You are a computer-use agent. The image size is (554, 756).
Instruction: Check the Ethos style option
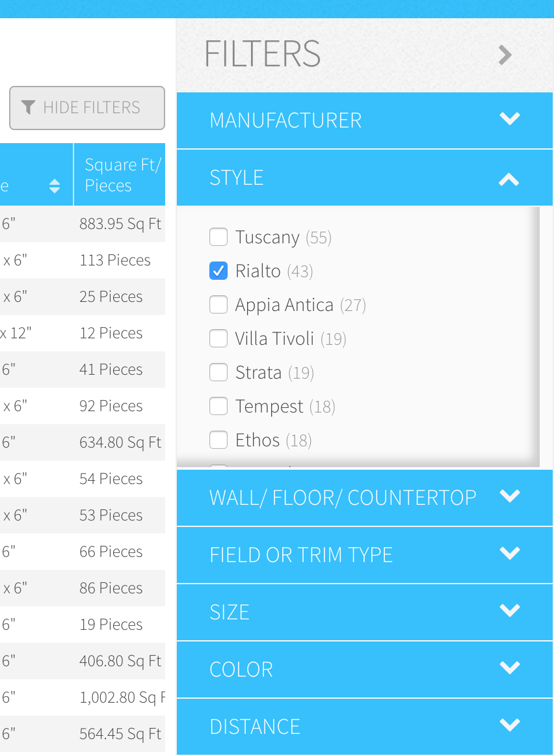(218, 440)
